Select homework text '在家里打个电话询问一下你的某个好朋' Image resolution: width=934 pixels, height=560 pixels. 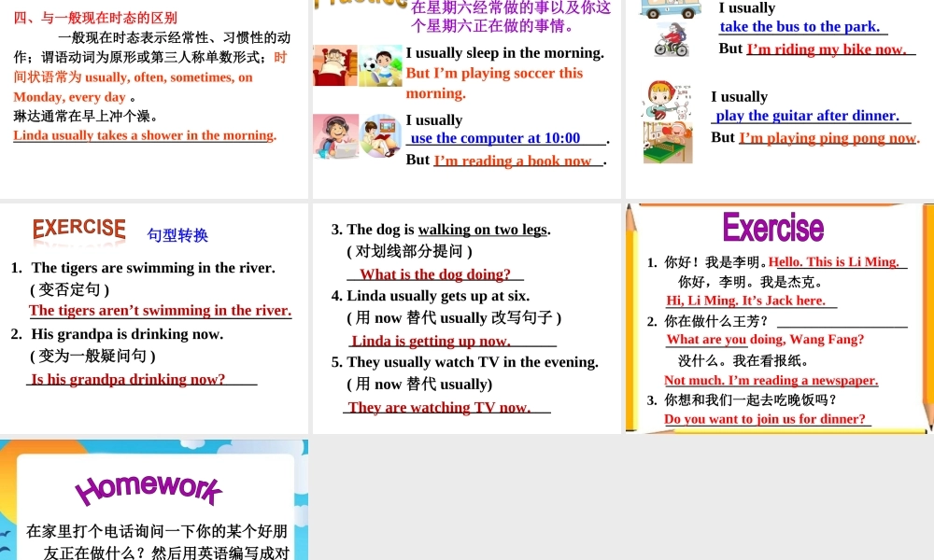(157, 531)
